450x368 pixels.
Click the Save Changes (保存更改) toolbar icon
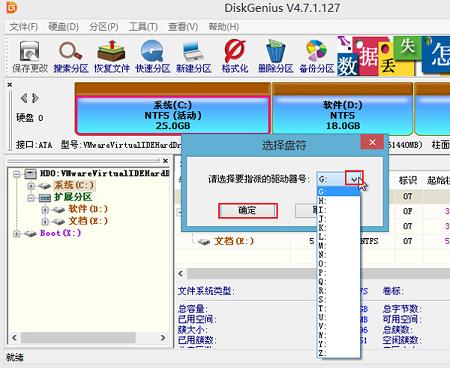pos(30,57)
